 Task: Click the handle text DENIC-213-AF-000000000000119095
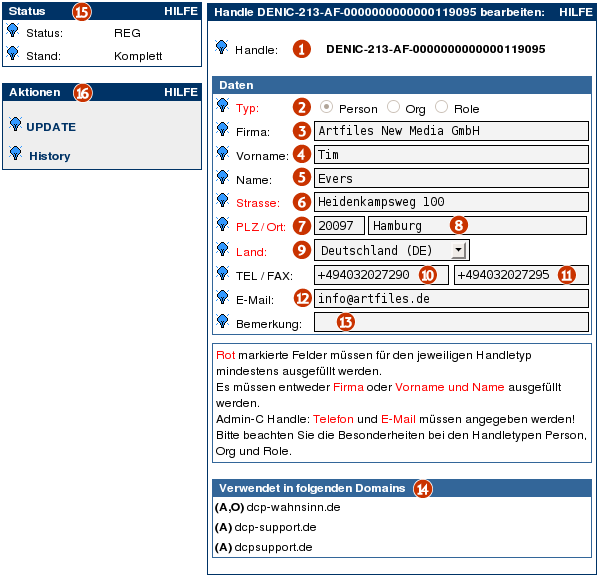point(435,49)
